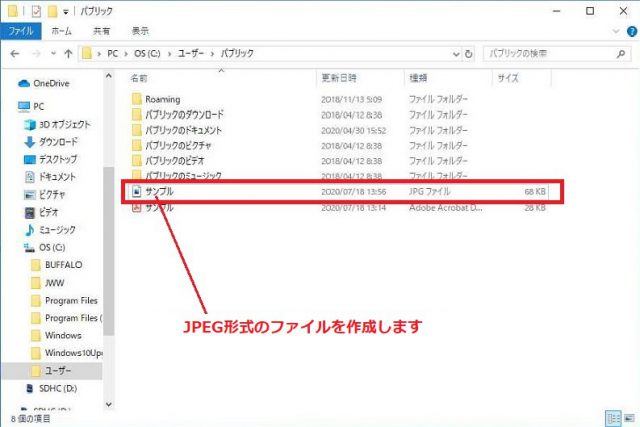Click the navigation pane vertical scrollbar
640x427 pixels.
109,200
